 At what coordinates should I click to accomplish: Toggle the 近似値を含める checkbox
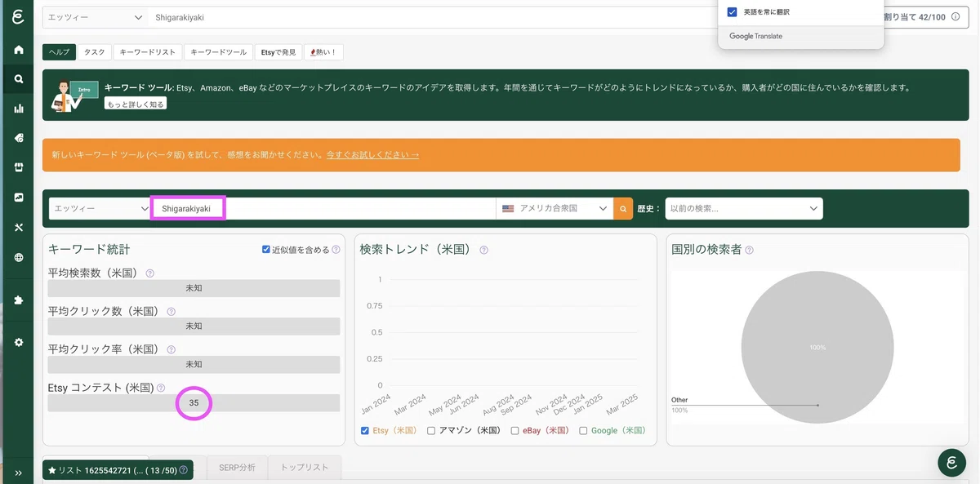click(x=266, y=250)
